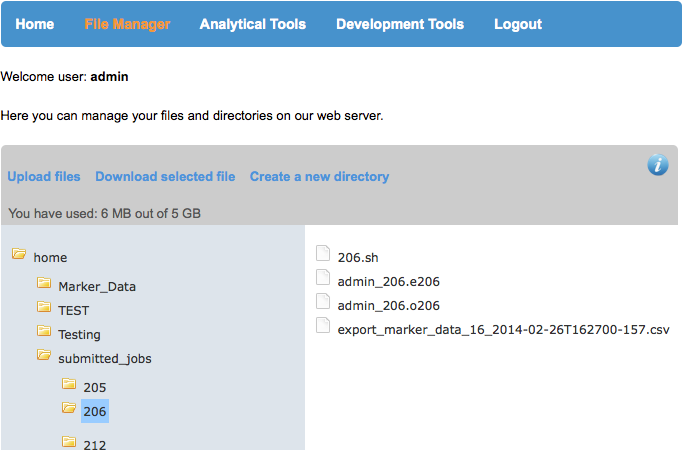
Task: Click the Upload files link
Action: (44, 177)
